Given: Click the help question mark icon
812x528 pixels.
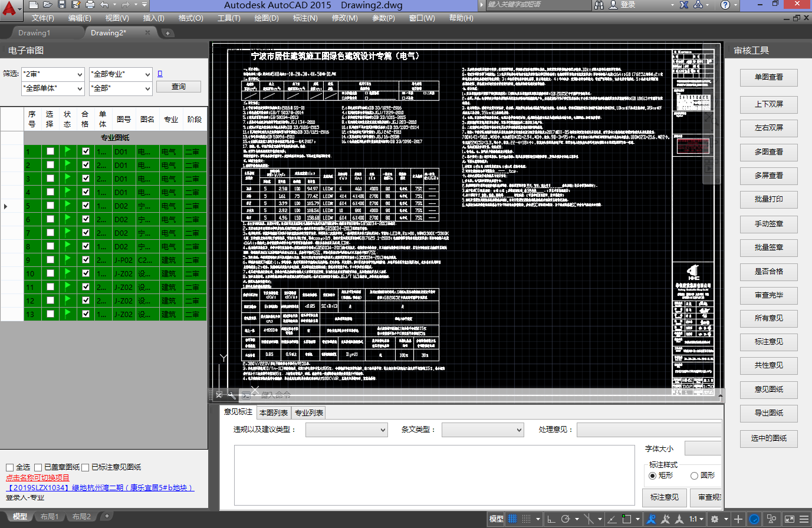Looking at the screenshot, I should (726, 5).
